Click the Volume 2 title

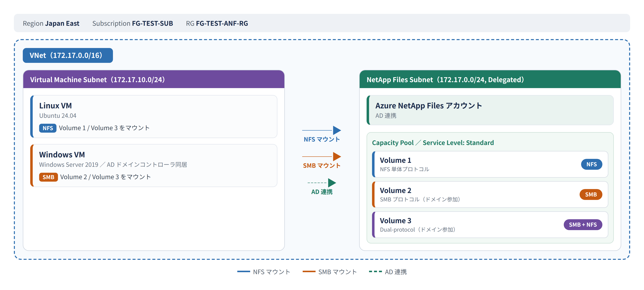click(395, 190)
